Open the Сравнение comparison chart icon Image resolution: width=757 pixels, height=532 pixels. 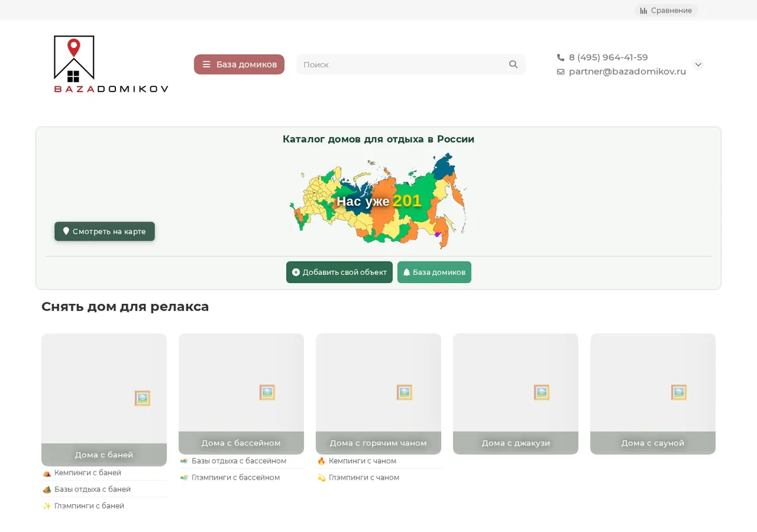point(643,11)
